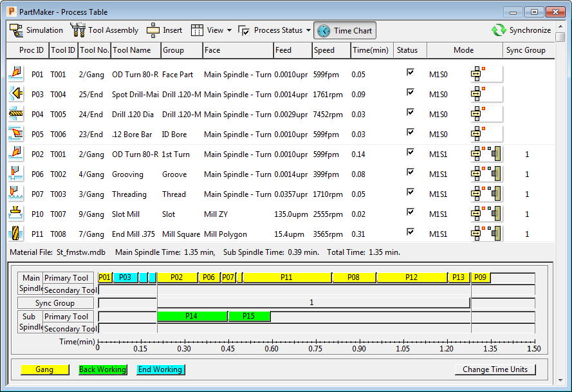Select the P11 bar in time chart
This screenshot has height=392, width=572.
click(287, 277)
